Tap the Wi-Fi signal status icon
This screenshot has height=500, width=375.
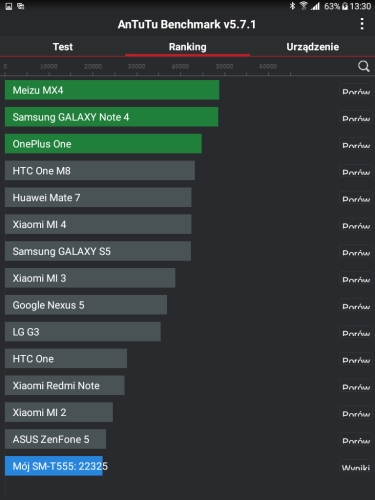click(303, 6)
